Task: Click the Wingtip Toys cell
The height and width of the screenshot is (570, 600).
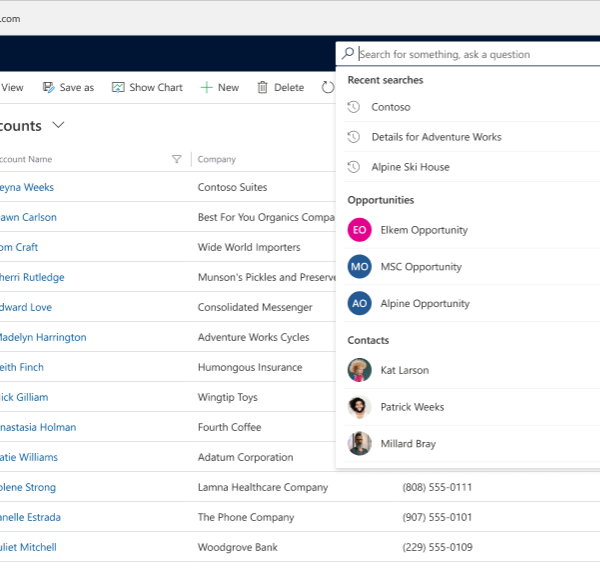Action: [x=228, y=397]
